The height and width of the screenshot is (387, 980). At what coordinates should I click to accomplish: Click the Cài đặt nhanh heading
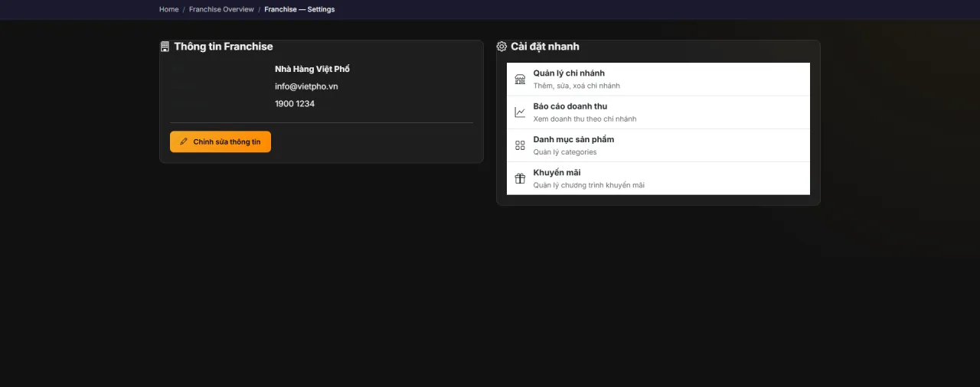coord(545,47)
